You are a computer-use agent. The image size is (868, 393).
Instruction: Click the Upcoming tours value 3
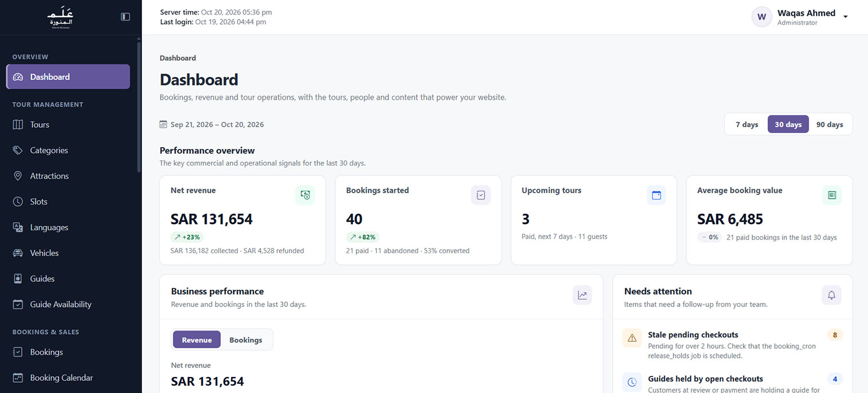[x=526, y=219]
